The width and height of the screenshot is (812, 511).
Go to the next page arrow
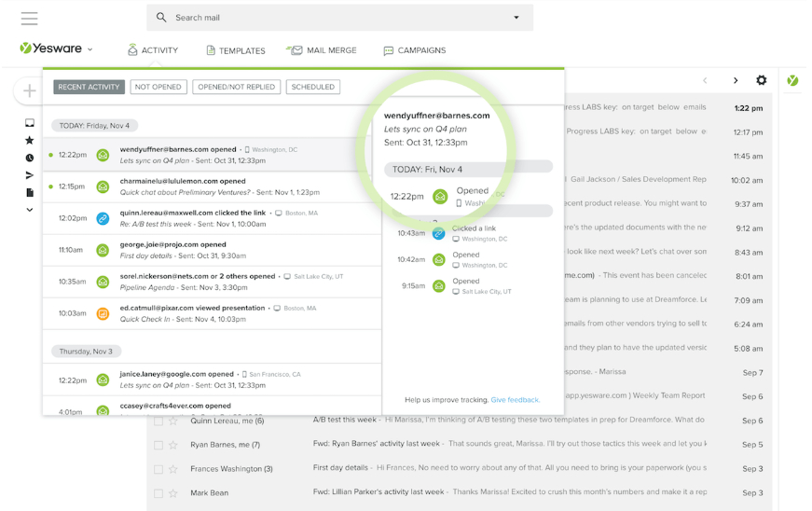[736, 80]
